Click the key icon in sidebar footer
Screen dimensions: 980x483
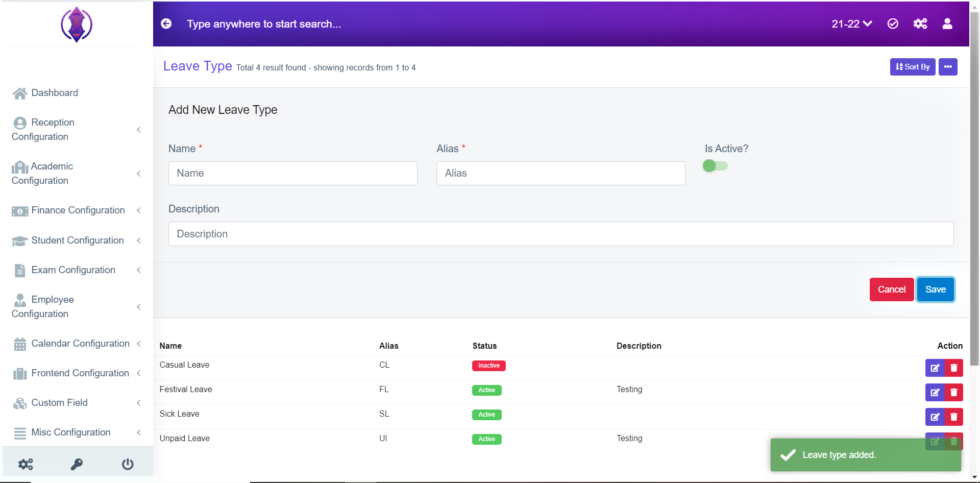(x=77, y=464)
